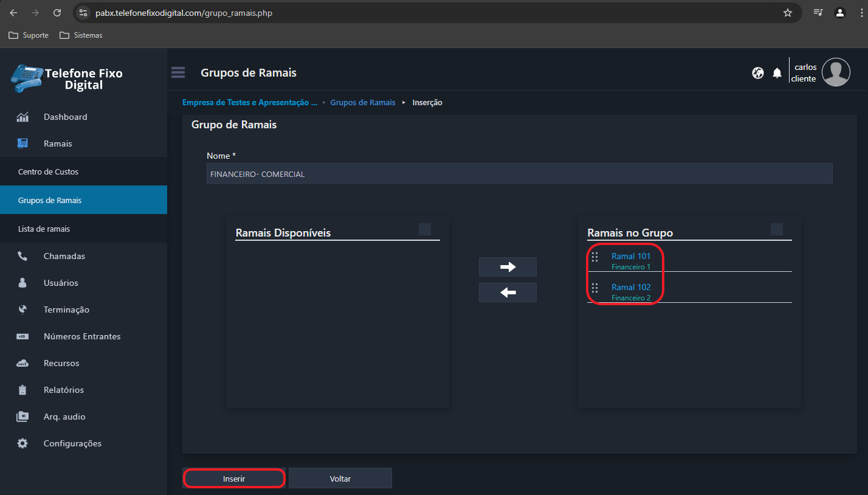868x495 pixels.
Task: Click the Dashboard chart icon
Action: [22, 117]
